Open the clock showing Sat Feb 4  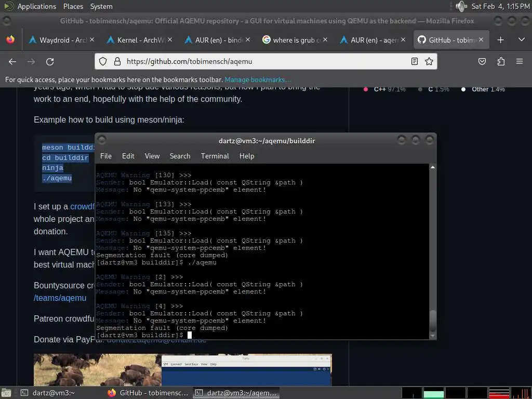click(x=500, y=6)
